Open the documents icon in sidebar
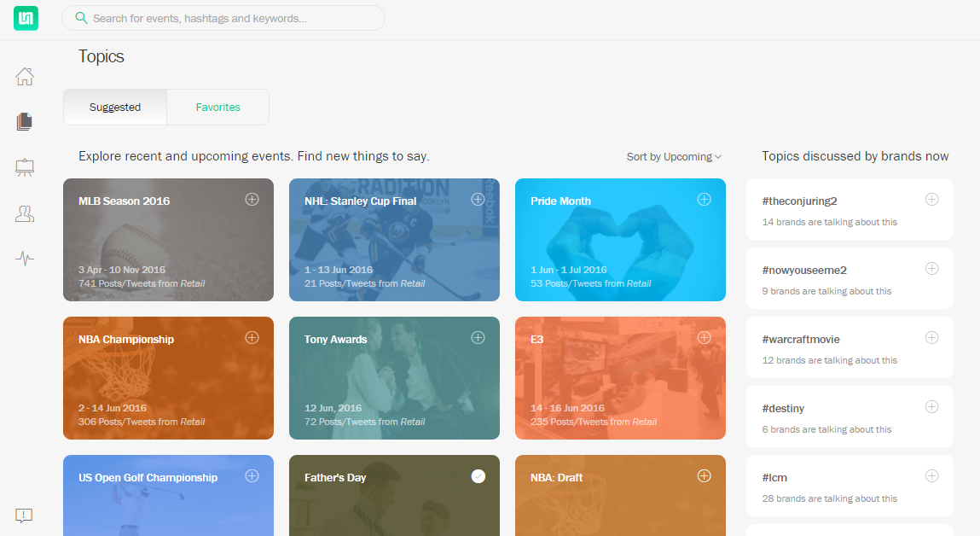This screenshot has height=536, width=980. tap(25, 121)
